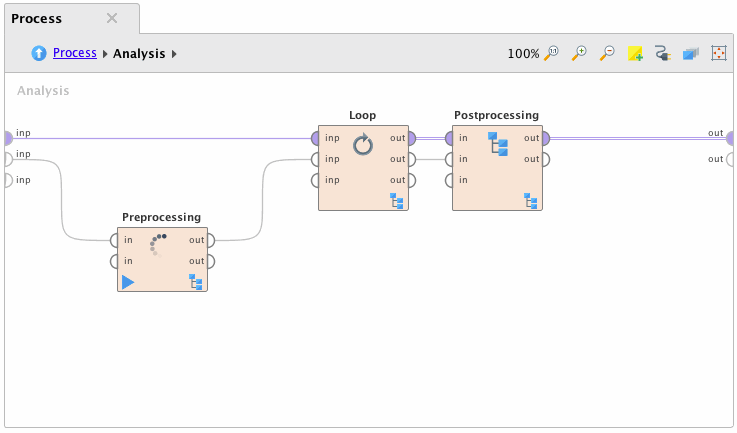Reset zoom to 1:1 with magnifier icon

pos(551,54)
